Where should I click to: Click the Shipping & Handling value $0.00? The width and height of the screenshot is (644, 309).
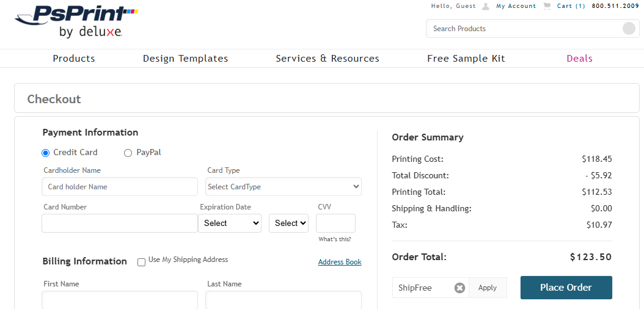point(601,208)
